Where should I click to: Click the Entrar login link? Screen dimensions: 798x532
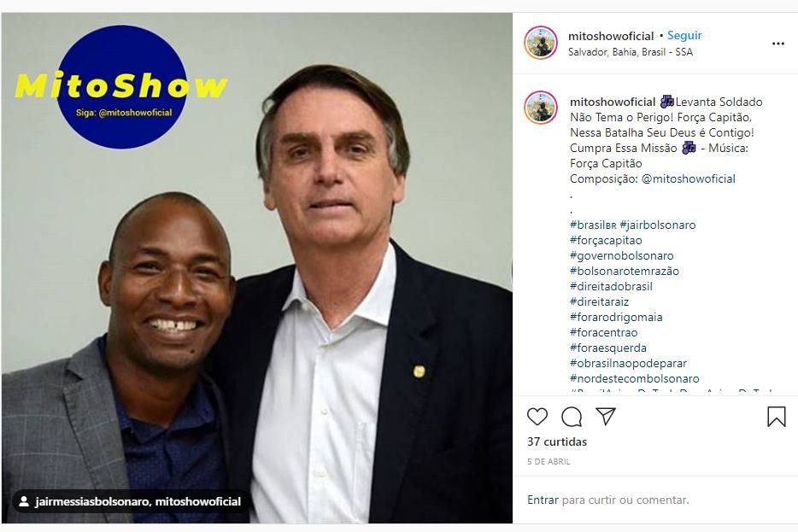click(543, 500)
